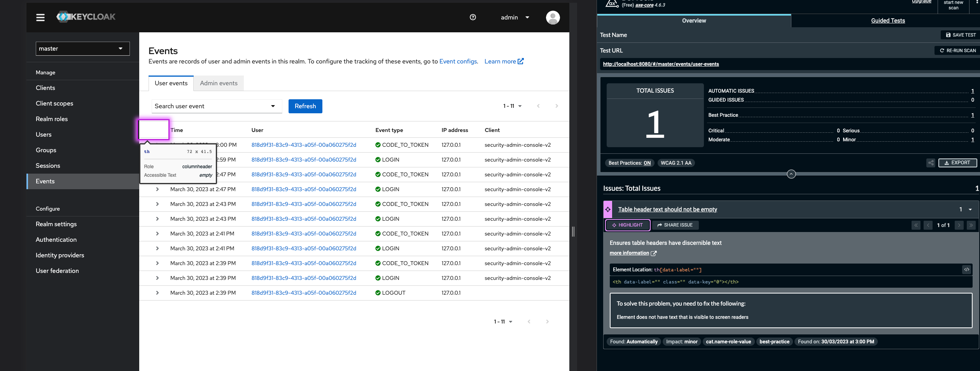Click the code view icon next to Element Location

coord(967,269)
